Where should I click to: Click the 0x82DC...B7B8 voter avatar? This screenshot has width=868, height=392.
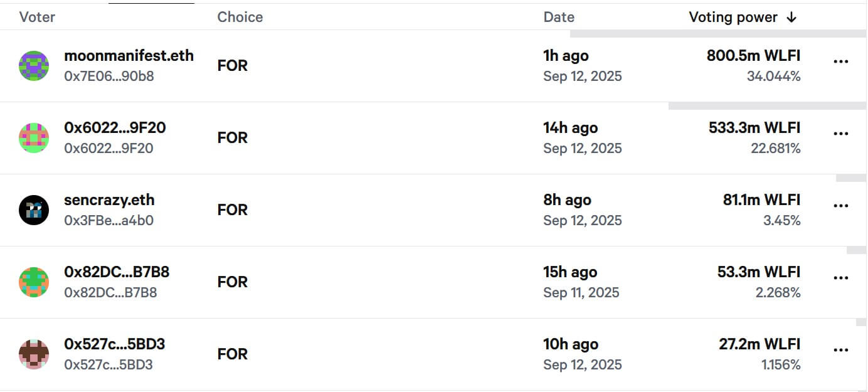(34, 282)
